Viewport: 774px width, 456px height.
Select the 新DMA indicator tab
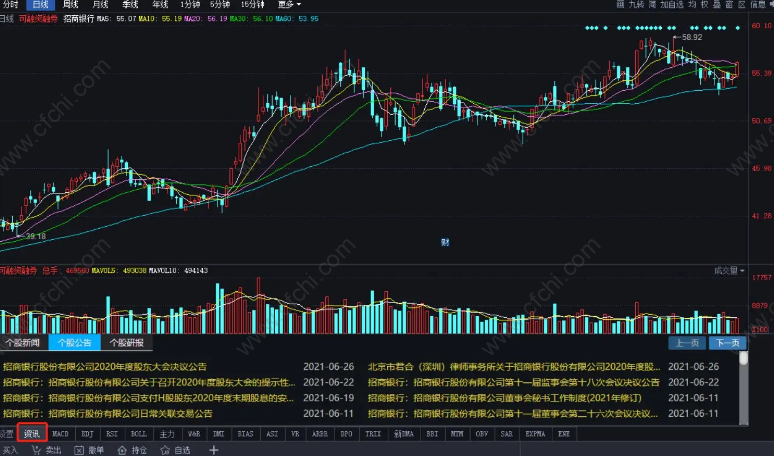point(404,434)
